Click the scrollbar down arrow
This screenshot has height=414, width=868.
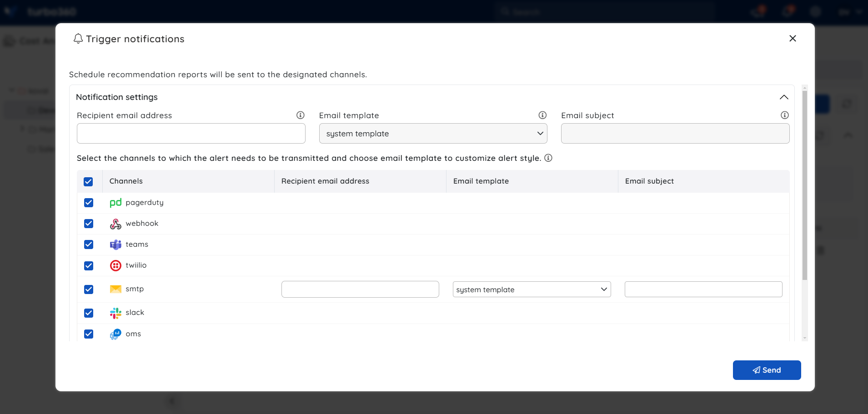[804, 338]
